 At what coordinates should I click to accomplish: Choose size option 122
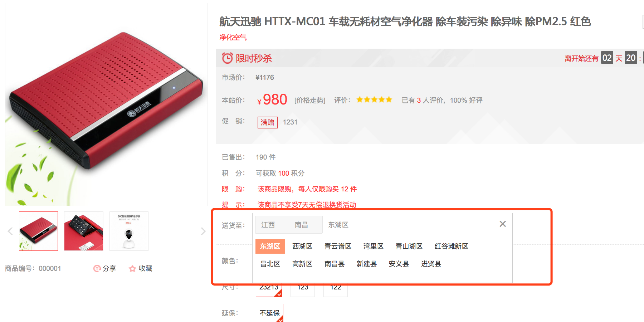pos(336,288)
